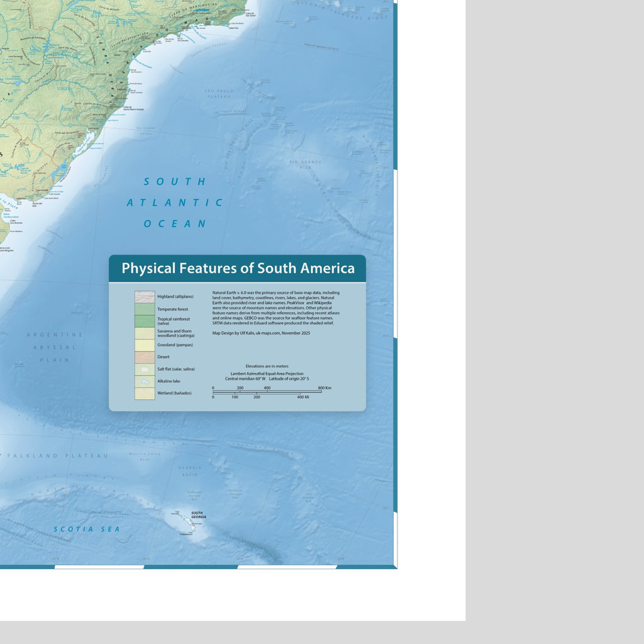Viewport: 644px width, 644px height.
Task: Click the 'SÃO PAULO PLATEAU' label
Action: click(x=219, y=94)
